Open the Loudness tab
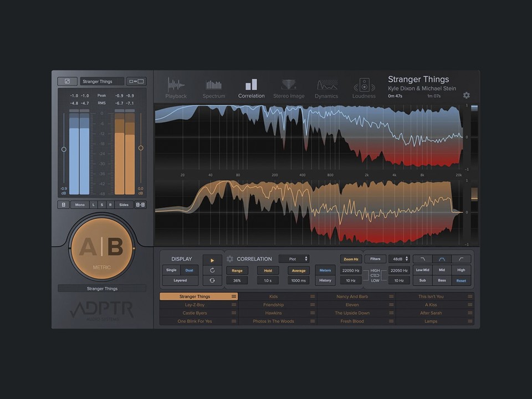This screenshot has height=399, width=532. tap(364, 89)
